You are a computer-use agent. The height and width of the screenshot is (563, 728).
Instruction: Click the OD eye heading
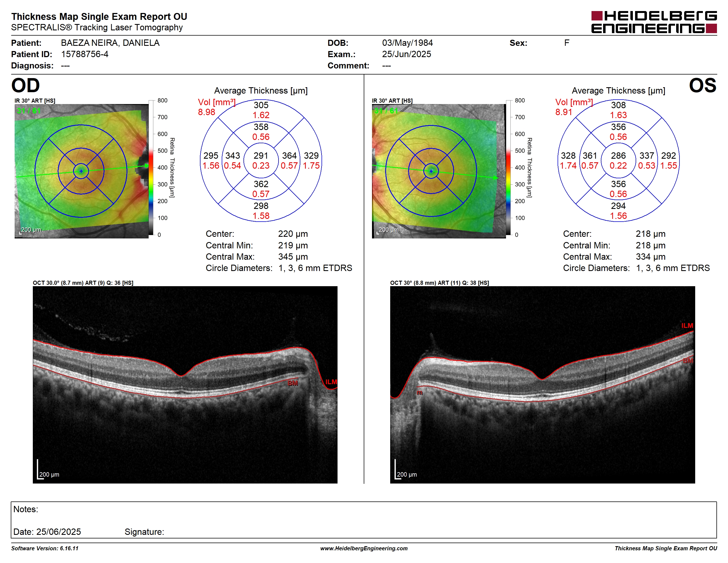tap(26, 85)
